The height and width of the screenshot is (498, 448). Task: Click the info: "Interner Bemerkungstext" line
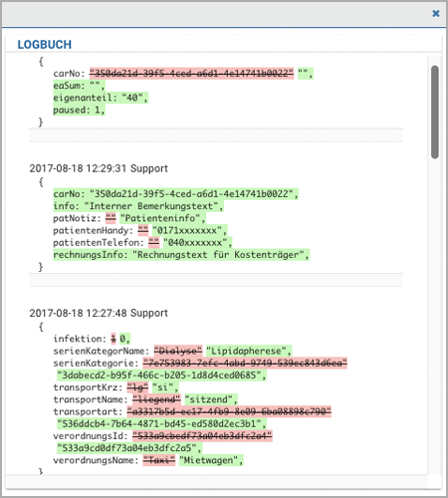138,206
